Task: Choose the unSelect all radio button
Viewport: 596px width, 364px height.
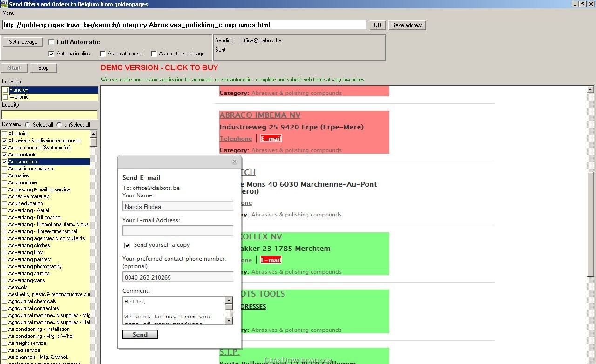Action: pyautogui.click(x=59, y=125)
